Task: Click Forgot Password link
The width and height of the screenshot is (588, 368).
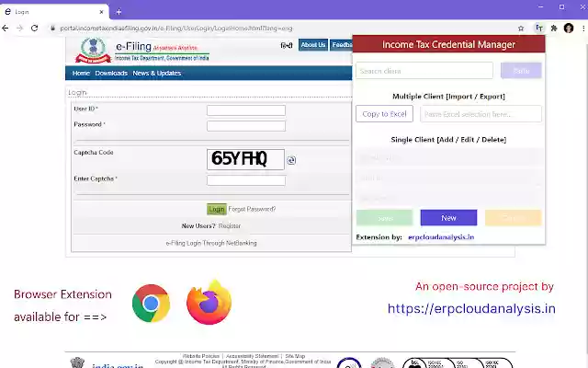Action: [x=252, y=209]
